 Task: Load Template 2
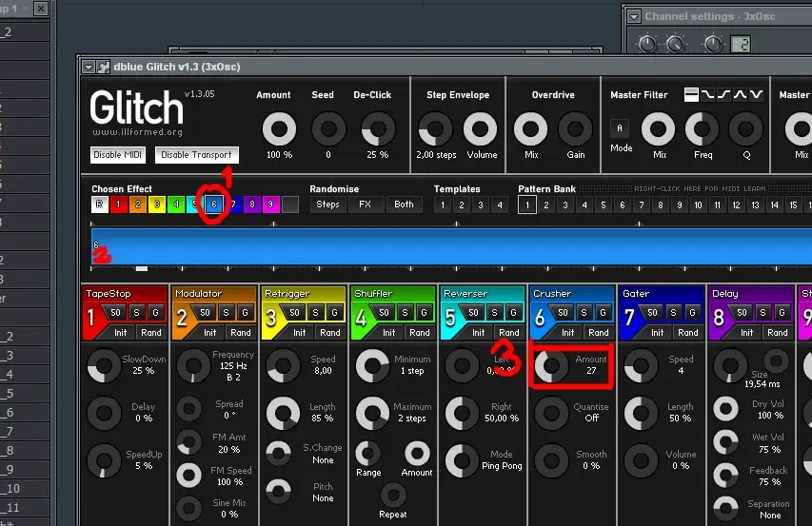click(x=462, y=205)
